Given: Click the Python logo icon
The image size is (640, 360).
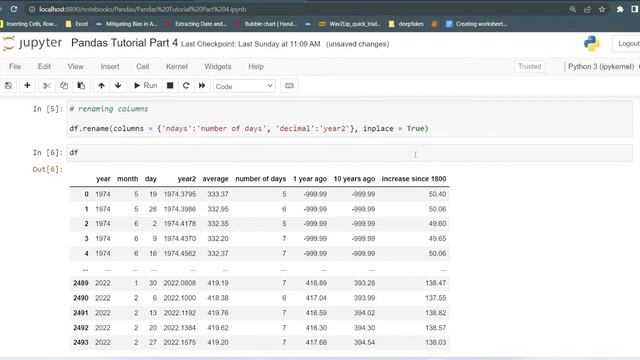Looking at the screenshot, I should coord(591,43).
